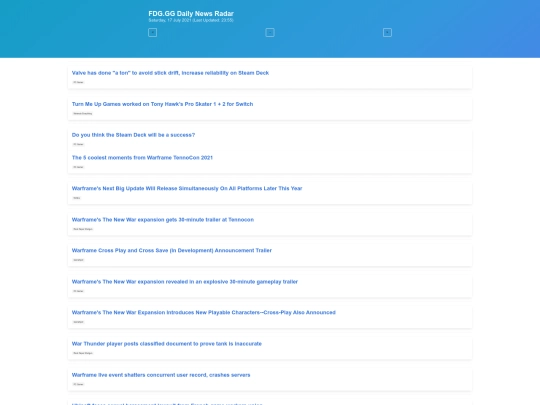540x405 pixels.
Task: Open New War explosive gameplay trailer article
Action: pos(185,282)
